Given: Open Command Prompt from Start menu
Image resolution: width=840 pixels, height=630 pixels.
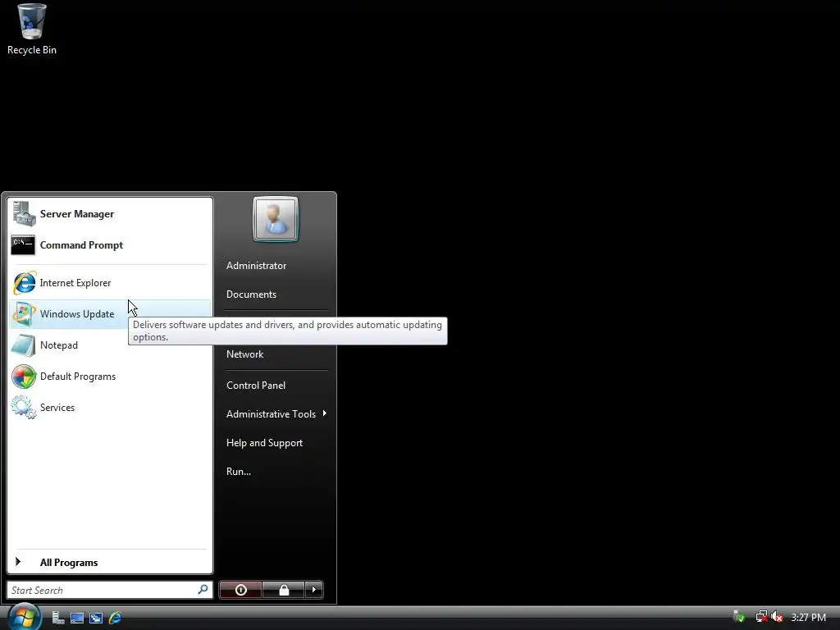Looking at the screenshot, I should pos(110,244).
